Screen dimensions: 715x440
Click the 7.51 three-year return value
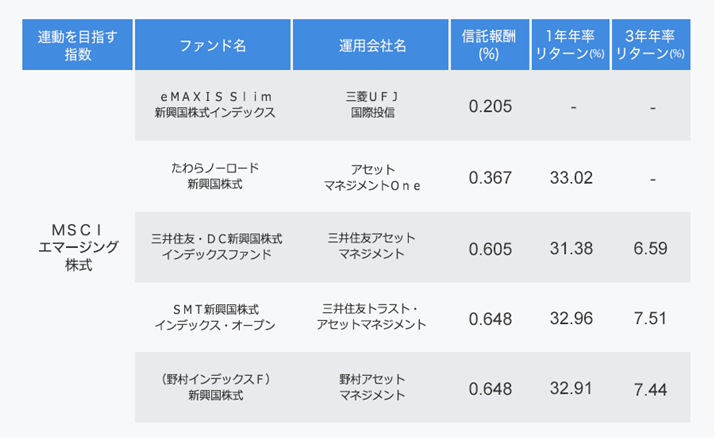point(651,320)
